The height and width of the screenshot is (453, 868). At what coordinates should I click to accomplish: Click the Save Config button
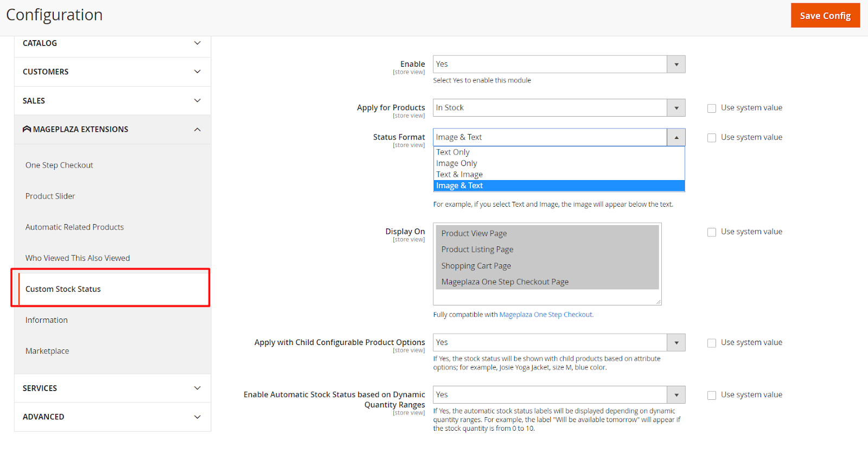pyautogui.click(x=825, y=16)
